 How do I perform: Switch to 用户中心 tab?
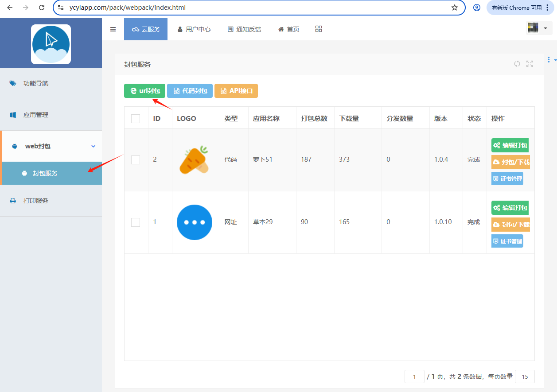point(194,29)
